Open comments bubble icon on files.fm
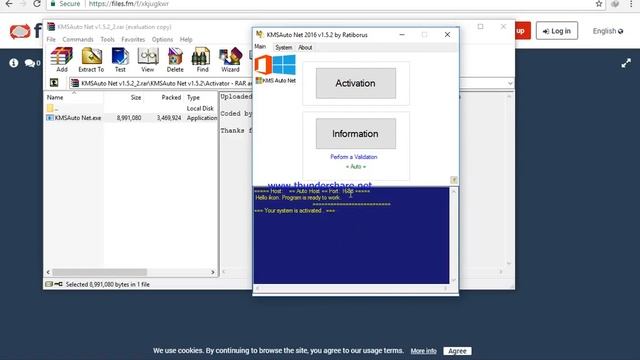640x360 pixels. point(30,63)
